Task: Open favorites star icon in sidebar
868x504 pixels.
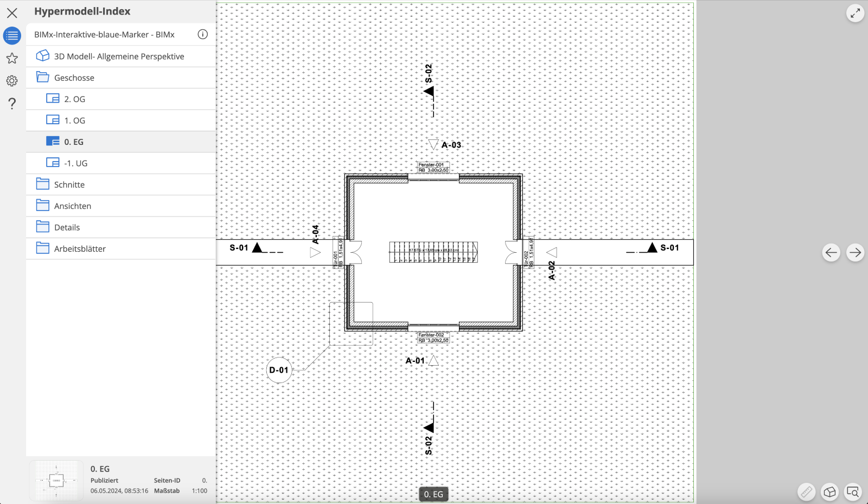Action: [12, 58]
